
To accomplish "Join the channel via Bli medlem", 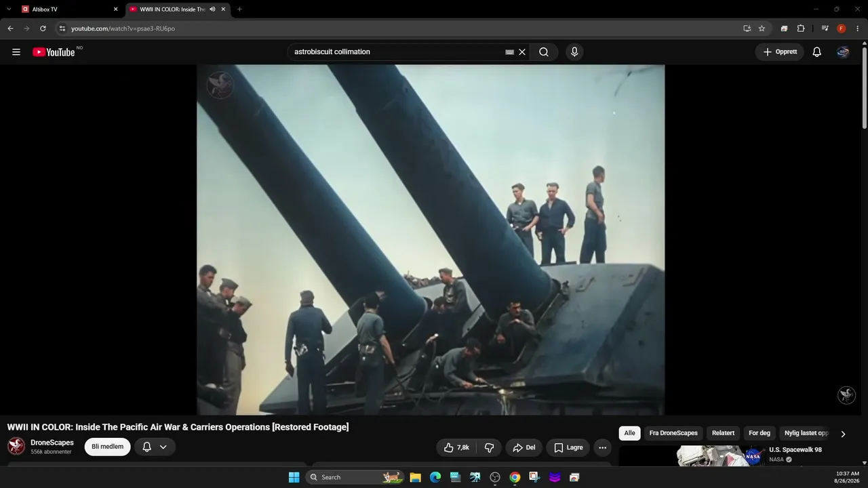I will pos(107,447).
